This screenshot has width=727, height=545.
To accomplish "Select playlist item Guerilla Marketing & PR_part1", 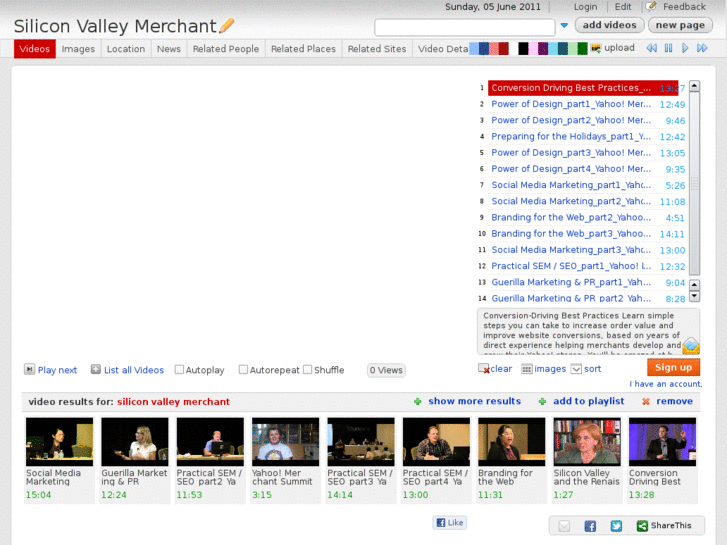I will click(x=571, y=282).
